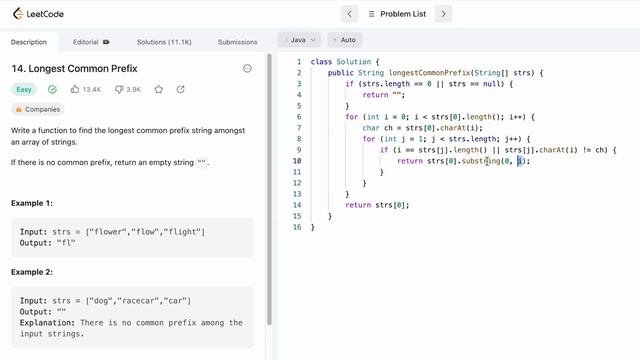Click the Editorial video icon
The image size is (640, 360).
click(106, 42)
